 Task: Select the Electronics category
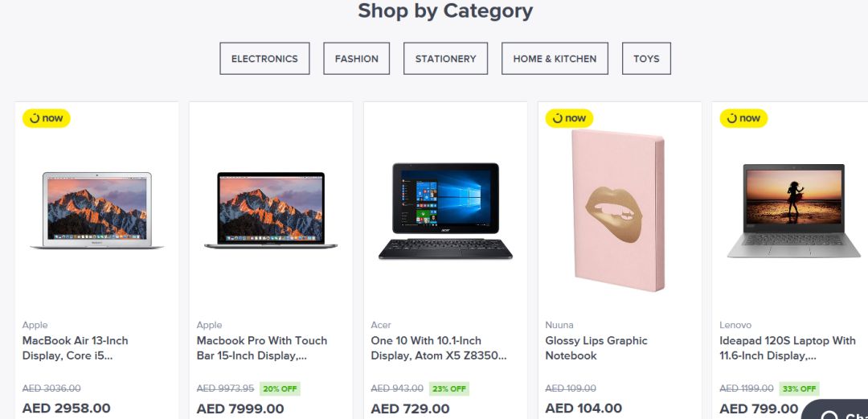click(264, 59)
